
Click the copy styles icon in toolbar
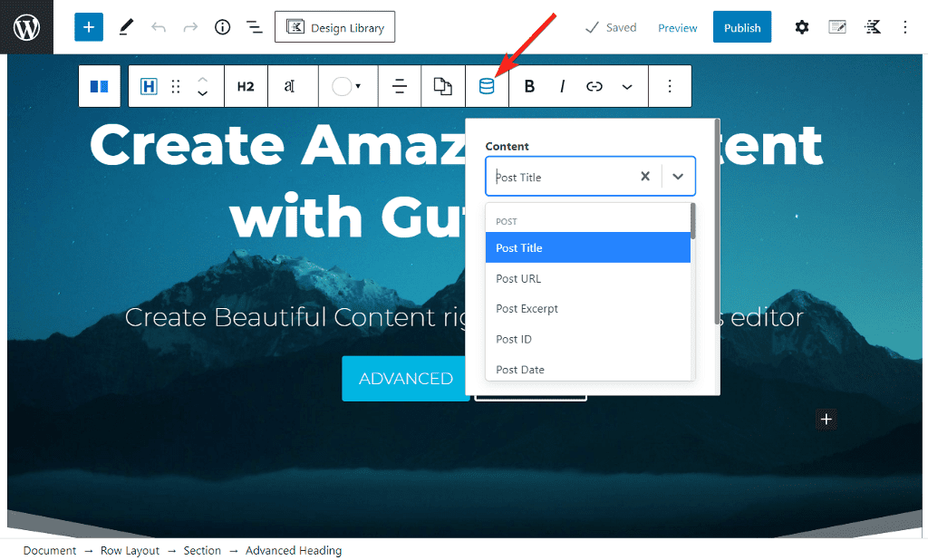tap(442, 86)
